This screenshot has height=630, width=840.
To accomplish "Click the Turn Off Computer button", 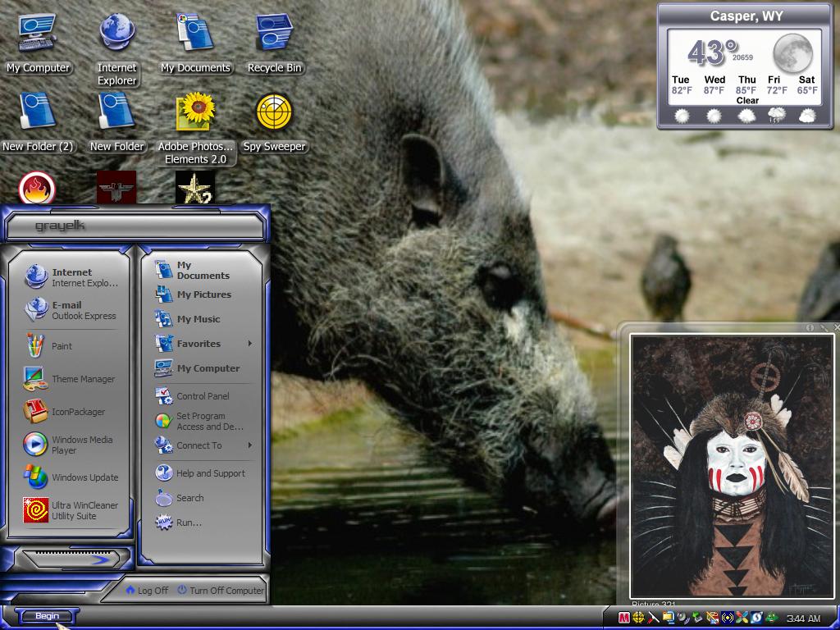I will click(221, 590).
